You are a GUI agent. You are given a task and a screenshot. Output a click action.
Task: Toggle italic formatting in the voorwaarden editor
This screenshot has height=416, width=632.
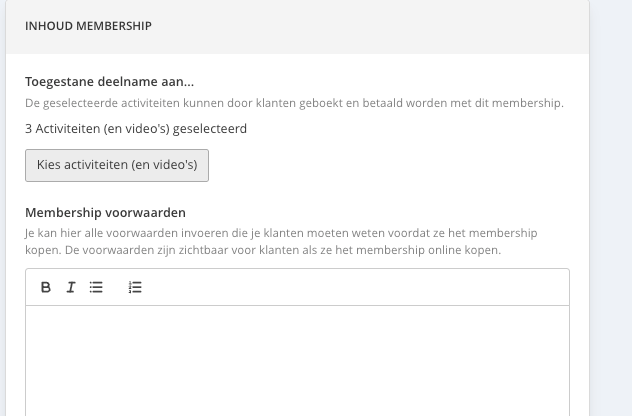pos(71,287)
